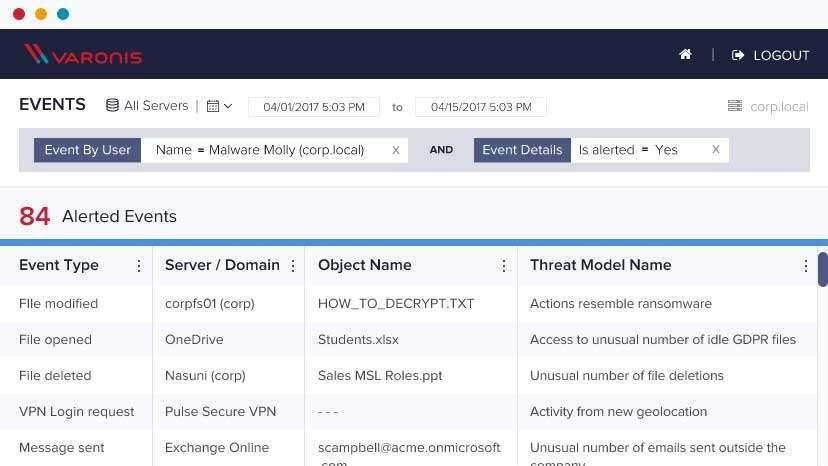828x466 pixels.
Task: Select the HOW_TO_DECRYPT.TXT row
Action: point(396,303)
